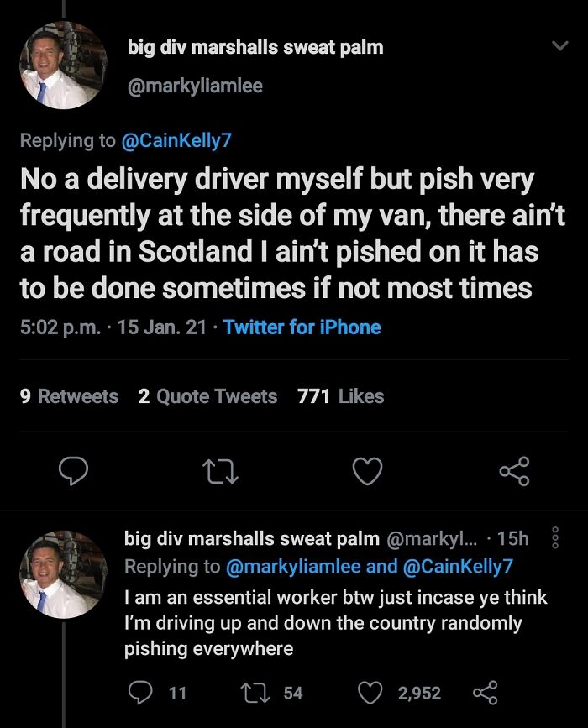The width and height of the screenshot is (588, 728).
Task: View the 2 Quote Tweets list
Action: (x=207, y=396)
